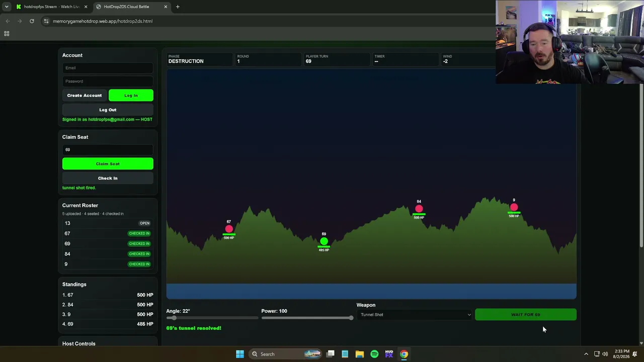Show hidden system tray icons
The image size is (644, 362).
coord(586,354)
